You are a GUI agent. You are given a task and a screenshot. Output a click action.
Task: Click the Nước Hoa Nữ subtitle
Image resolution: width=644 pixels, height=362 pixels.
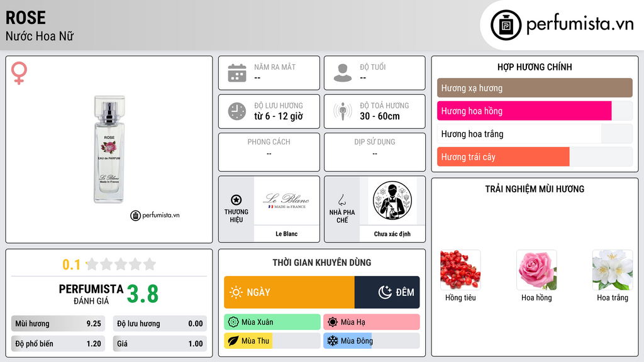point(40,36)
